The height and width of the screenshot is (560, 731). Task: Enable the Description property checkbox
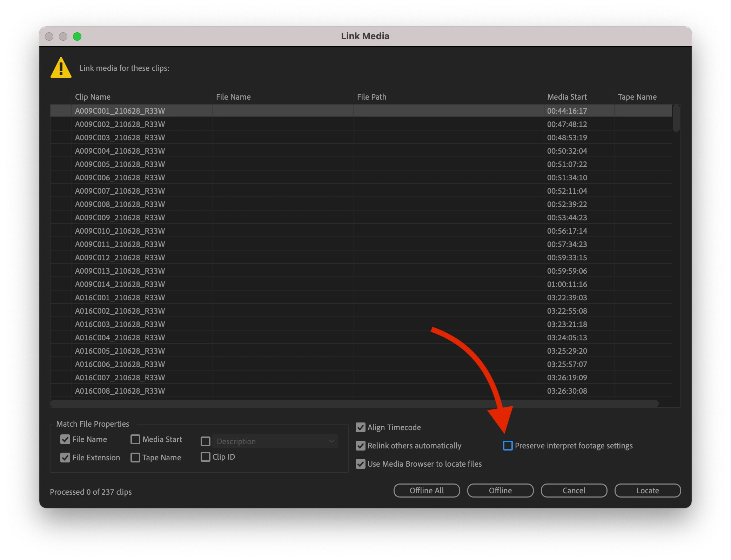[206, 441]
